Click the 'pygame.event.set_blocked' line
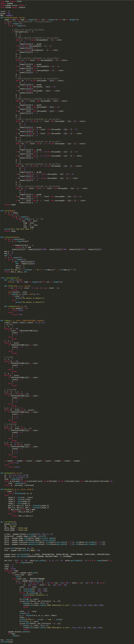The width and height of the screenshot is (134, 644). click(x=57, y=555)
